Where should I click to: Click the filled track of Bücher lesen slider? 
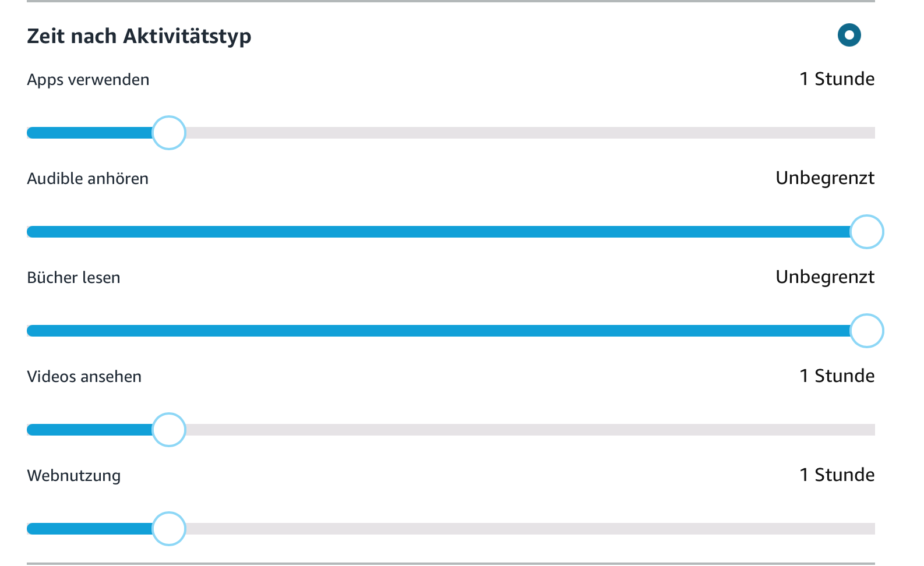(x=437, y=331)
